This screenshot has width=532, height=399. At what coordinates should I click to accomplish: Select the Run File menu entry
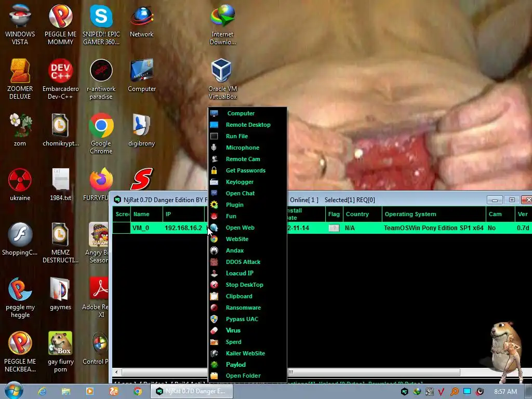(x=248, y=136)
